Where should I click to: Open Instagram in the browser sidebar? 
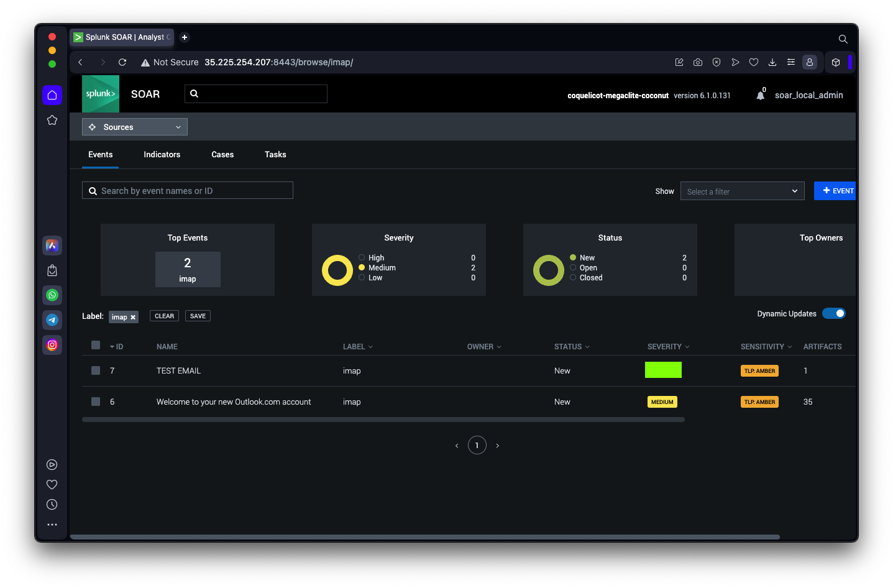pyautogui.click(x=52, y=345)
